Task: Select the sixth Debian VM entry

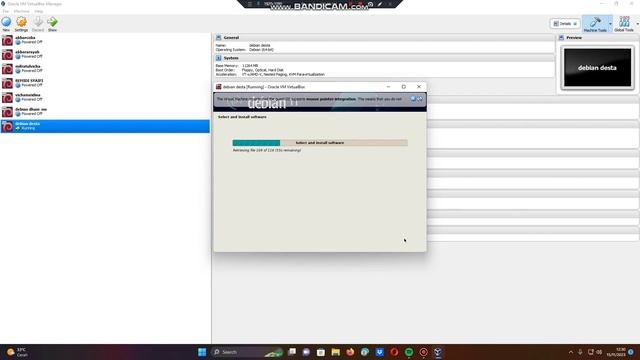Action: pyautogui.click(x=105, y=111)
